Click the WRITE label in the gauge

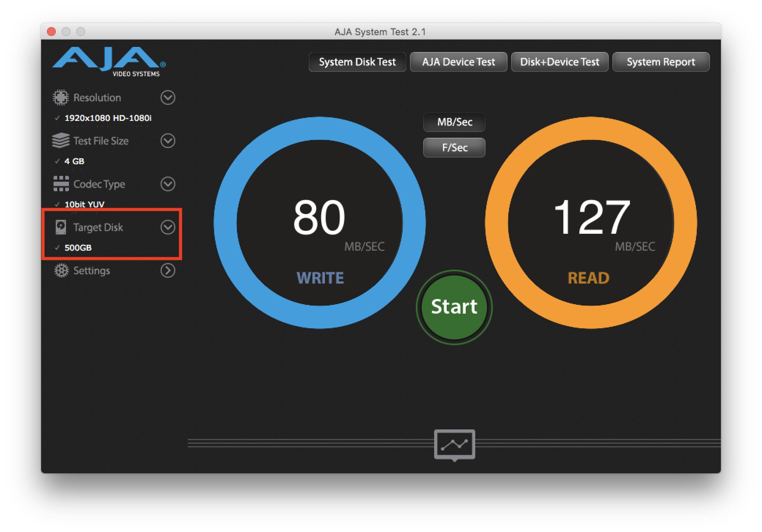320,278
